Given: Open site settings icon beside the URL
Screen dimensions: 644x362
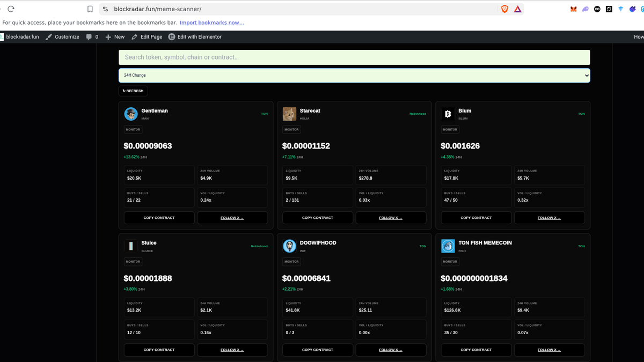Looking at the screenshot, I should click(x=105, y=9).
